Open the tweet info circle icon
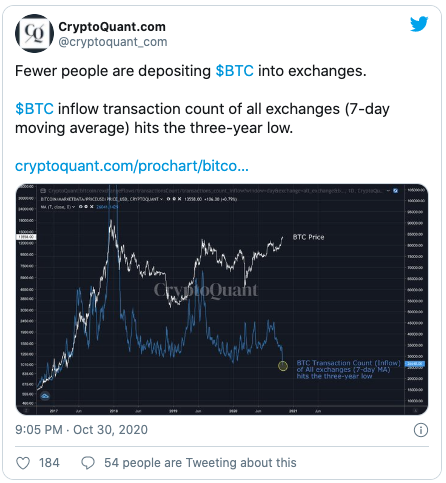Screen dimensions: 446x483 (421, 430)
